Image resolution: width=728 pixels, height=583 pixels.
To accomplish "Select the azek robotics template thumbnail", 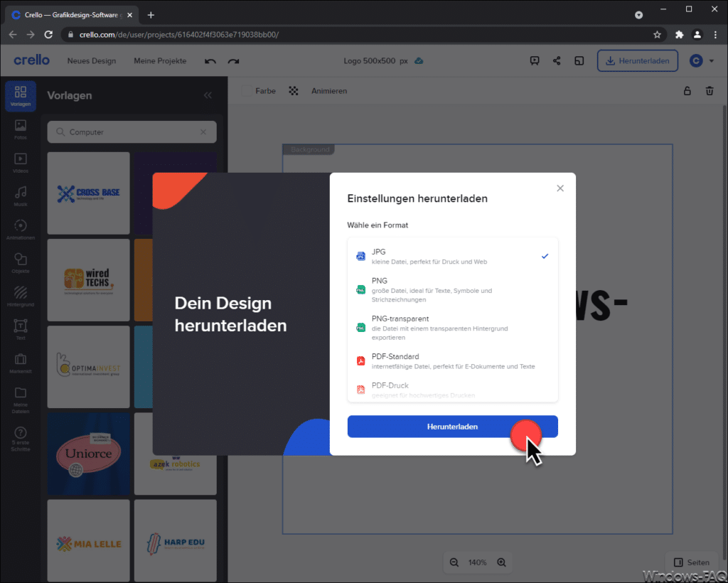I will pyautogui.click(x=176, y=474).
